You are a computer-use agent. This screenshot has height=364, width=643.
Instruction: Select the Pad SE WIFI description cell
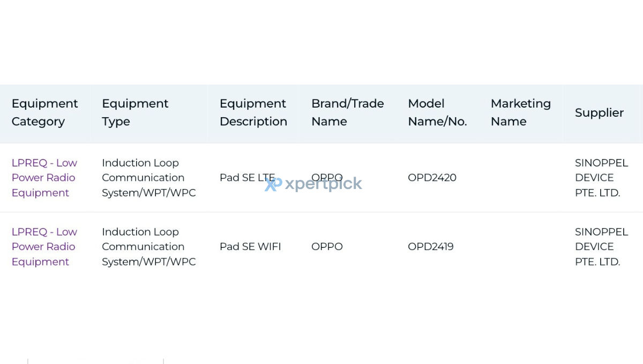250,247
